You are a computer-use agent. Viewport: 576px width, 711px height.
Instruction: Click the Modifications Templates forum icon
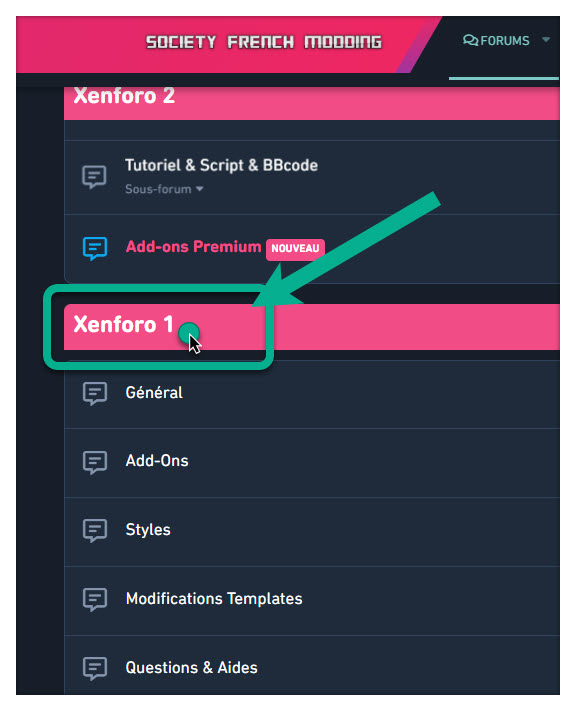point(95,599)
